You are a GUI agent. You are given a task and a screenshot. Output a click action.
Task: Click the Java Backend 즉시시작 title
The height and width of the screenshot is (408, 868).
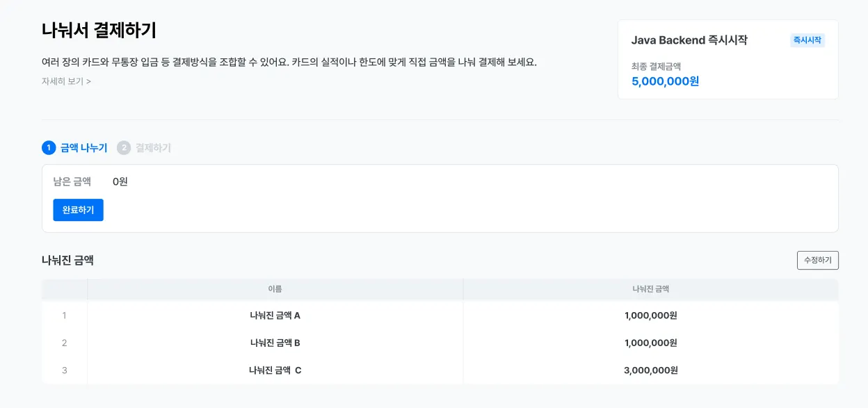tap(689, 40)
